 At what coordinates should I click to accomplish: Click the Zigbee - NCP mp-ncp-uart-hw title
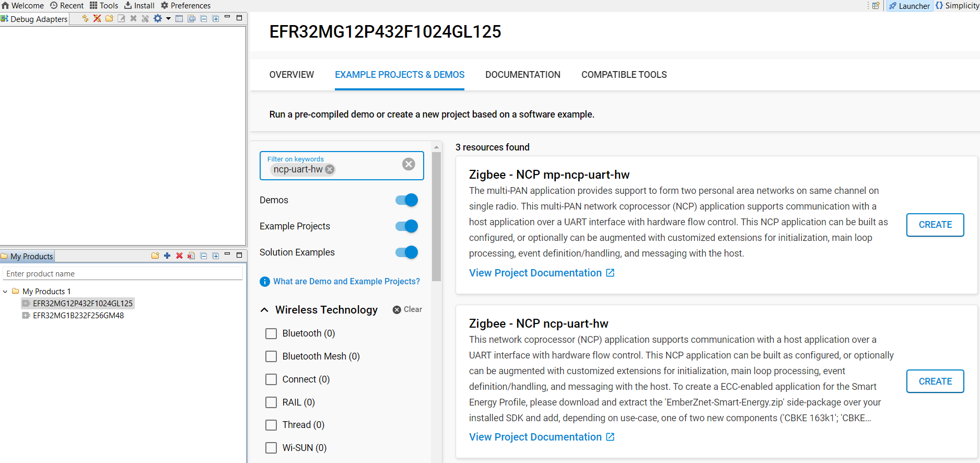click(549, 175)
